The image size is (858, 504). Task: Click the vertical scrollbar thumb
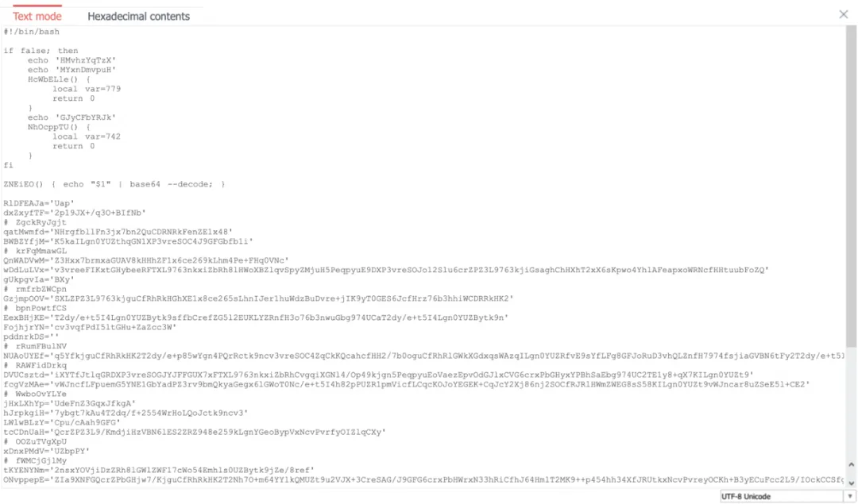click(x=851, y=186)
